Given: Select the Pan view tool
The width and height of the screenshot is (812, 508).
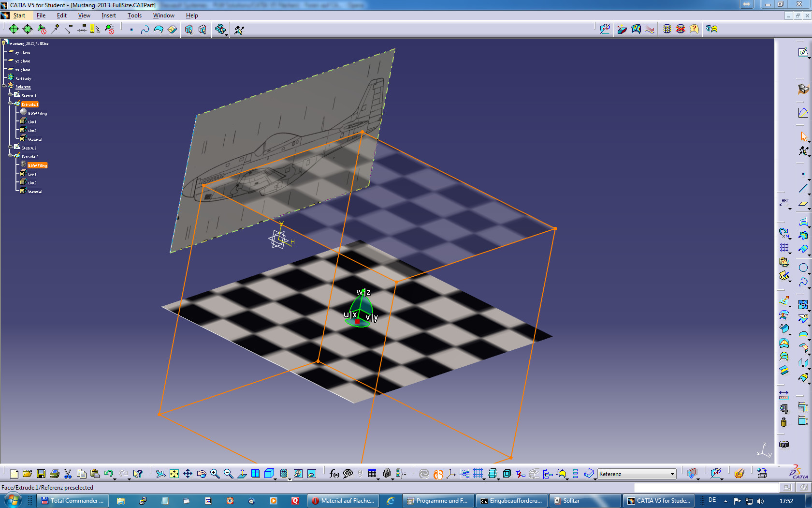Looking at the screenshot, I should coord(188,474).
